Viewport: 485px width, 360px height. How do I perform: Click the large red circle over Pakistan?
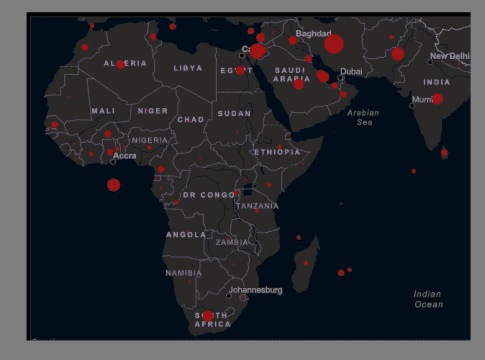tap(398, 54)
